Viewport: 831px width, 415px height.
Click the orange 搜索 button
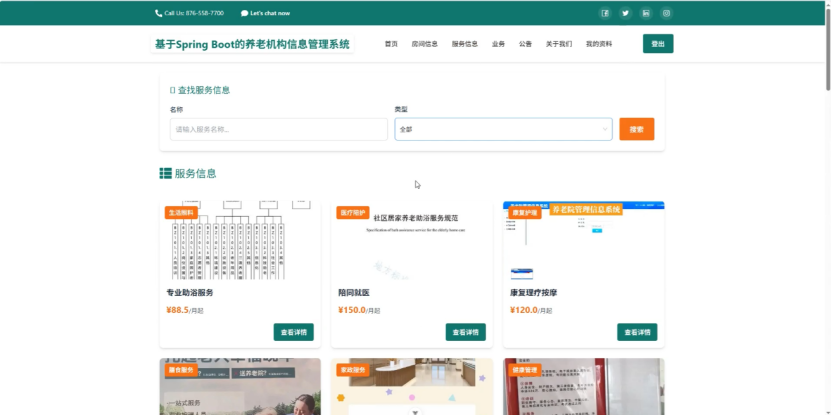tap(636, 129)
